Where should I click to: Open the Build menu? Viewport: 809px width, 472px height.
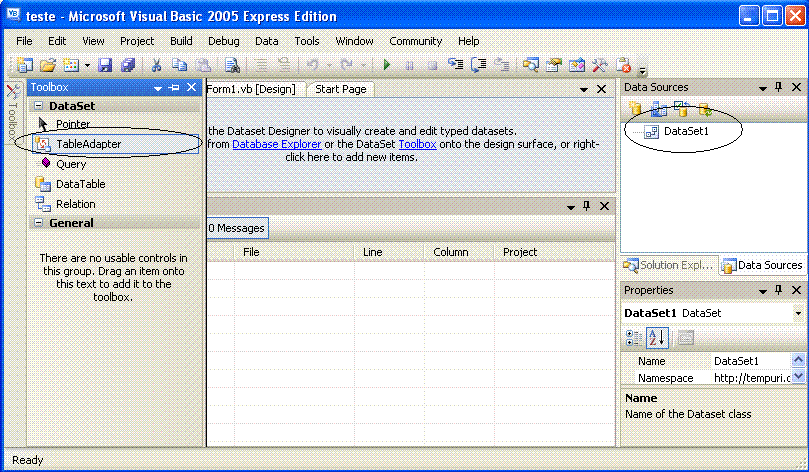(x=181, y=41)
